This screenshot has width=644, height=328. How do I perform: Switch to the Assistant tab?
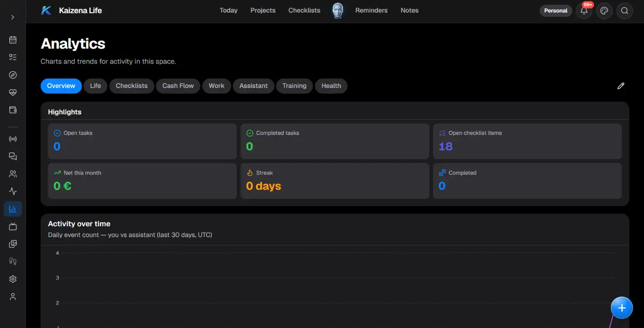[x=254, y=86]
